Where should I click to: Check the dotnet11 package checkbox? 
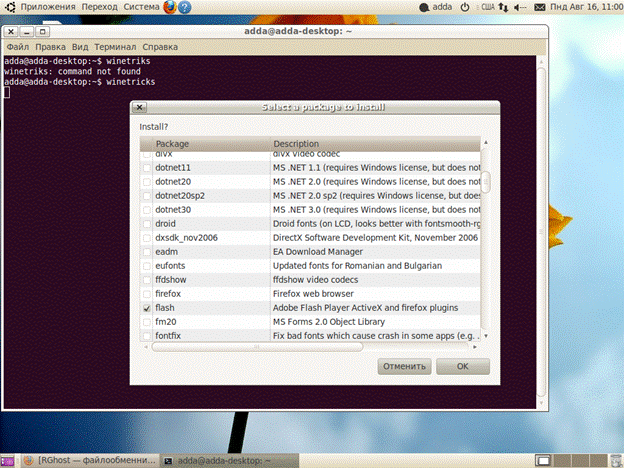click(147, 168)
